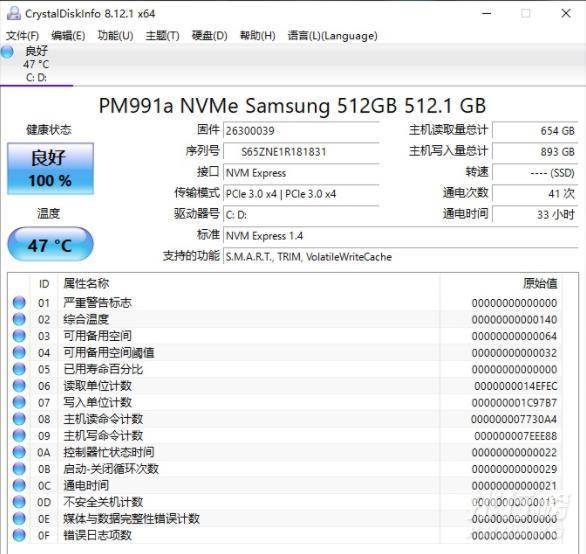Click raw value 0000000000064 of 可用备用空间

point(514,336)
